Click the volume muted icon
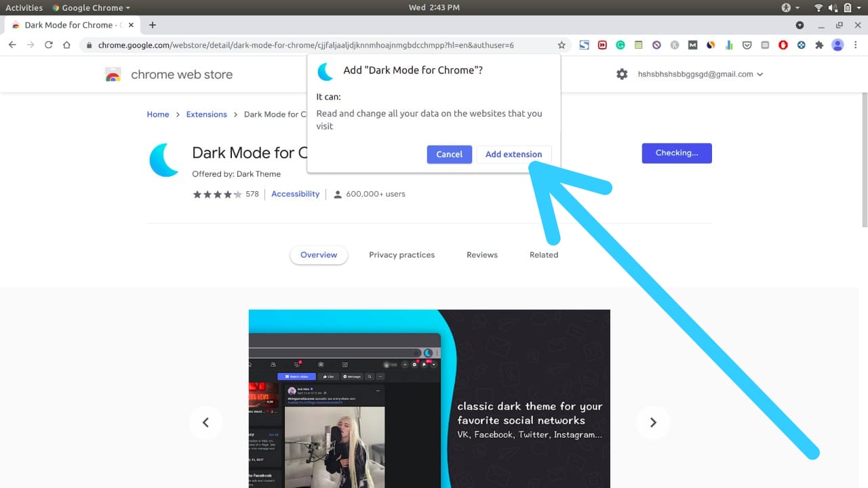 [x=835, y=7]
